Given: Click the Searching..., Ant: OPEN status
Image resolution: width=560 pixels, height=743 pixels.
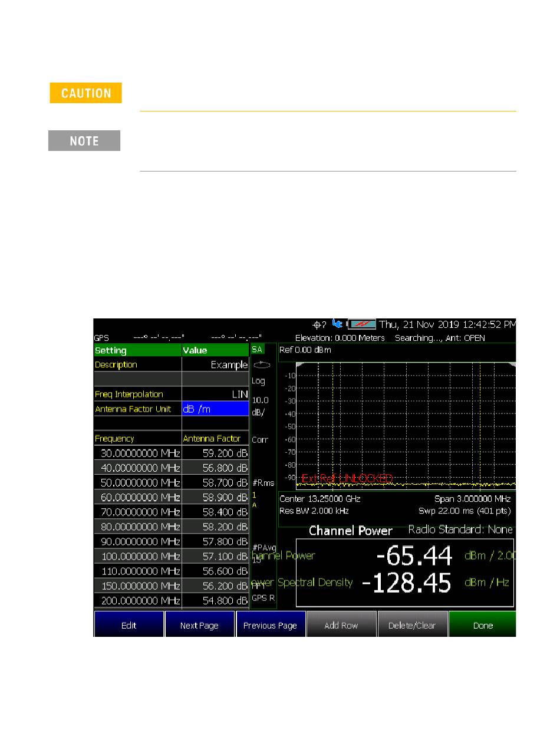Looking at the screenshot, I should point(440,338).
